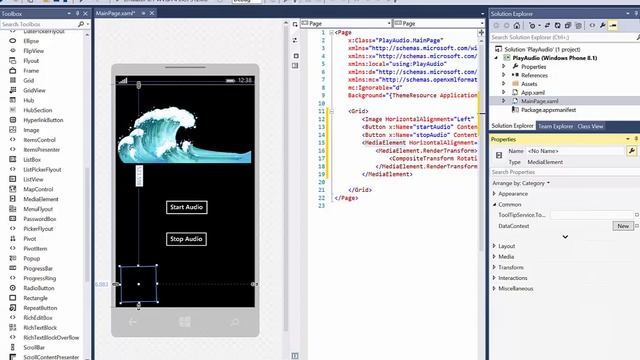Viewport: 640px width, 360px height.
Task: Choose the ScrollBar toolbox item
Action: [x=34, y=348]
